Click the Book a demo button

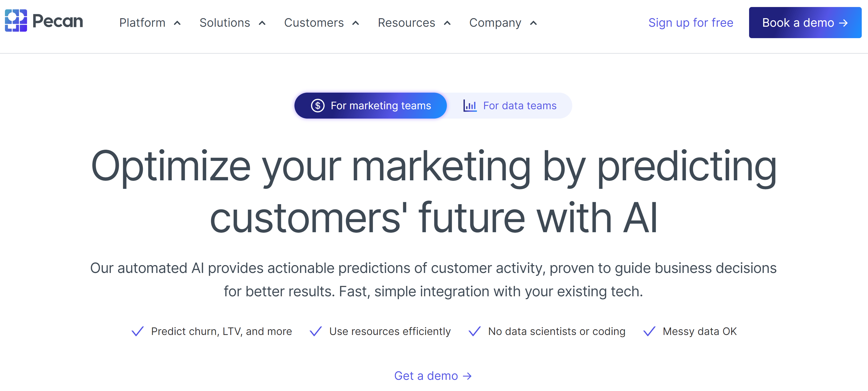tap(805, 23)
